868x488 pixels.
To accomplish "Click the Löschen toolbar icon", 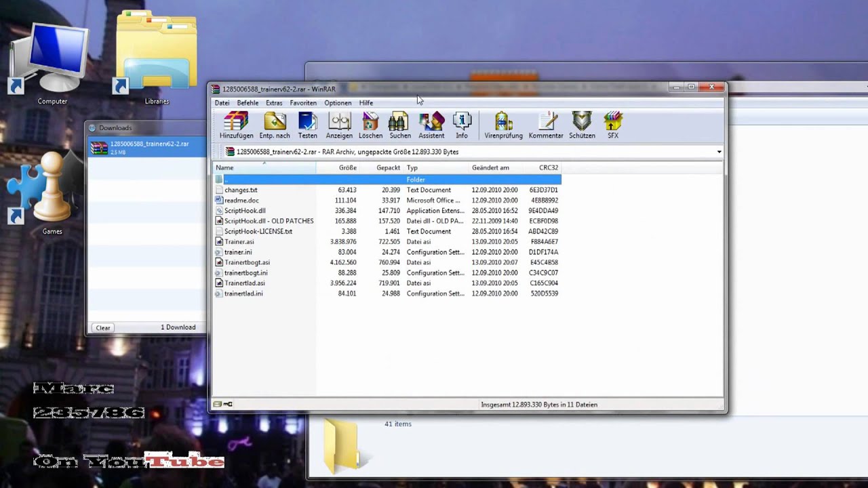I will click(x=370, y=125).
